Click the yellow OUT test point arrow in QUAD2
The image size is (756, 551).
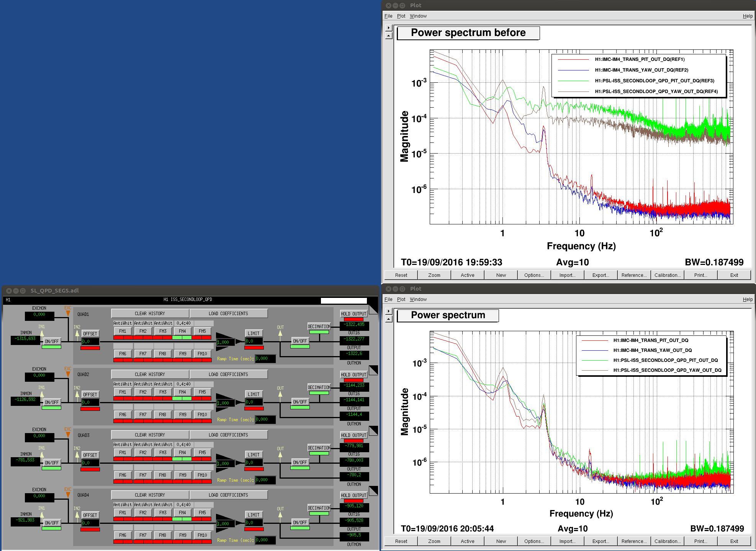(x=280, y=394)
